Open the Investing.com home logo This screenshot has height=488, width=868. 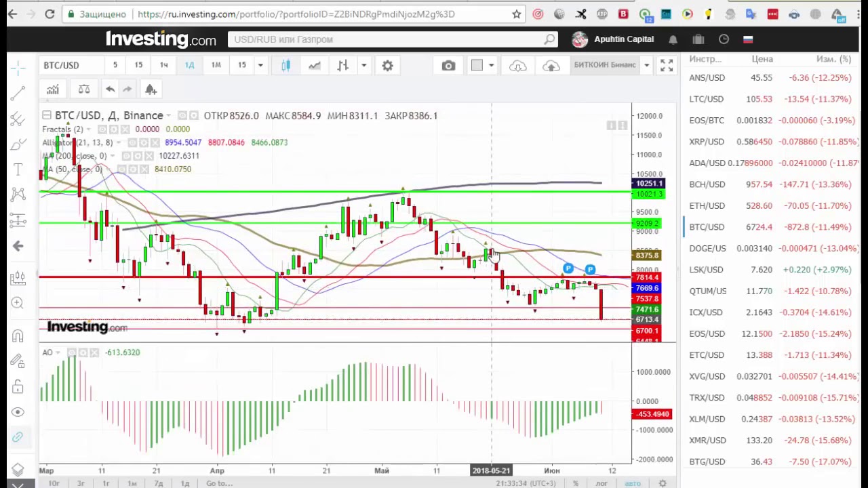(x=161, y=39)
